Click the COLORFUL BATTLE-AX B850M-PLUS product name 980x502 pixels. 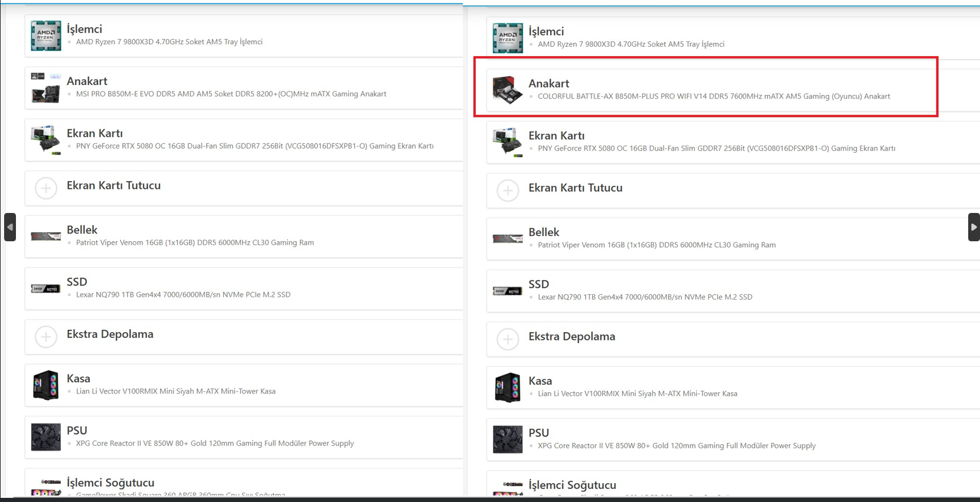tap(714, 96)
